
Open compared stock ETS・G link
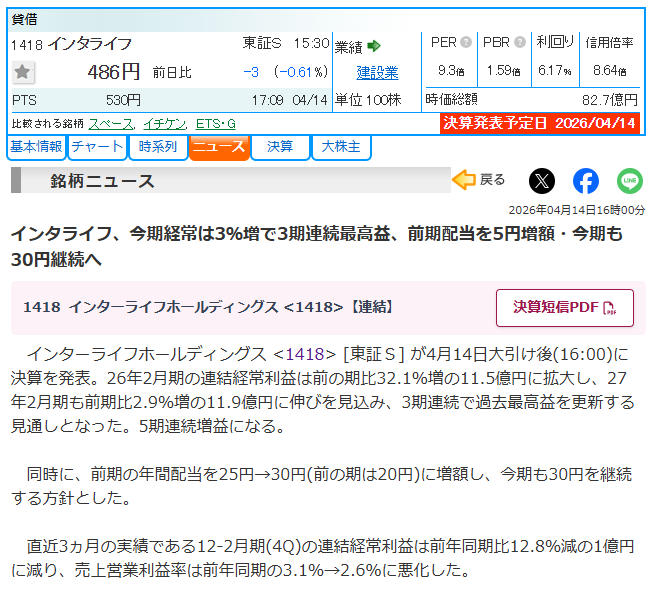(x=216, y=124)
